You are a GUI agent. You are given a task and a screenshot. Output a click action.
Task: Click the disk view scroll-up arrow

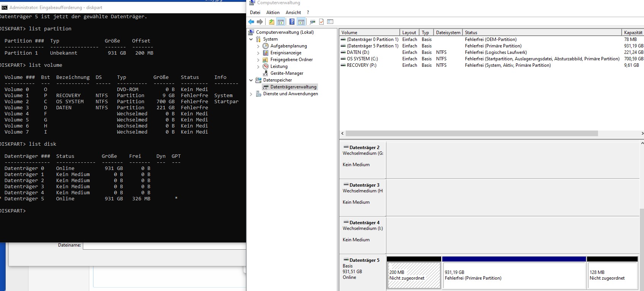[x=642, y=143]
